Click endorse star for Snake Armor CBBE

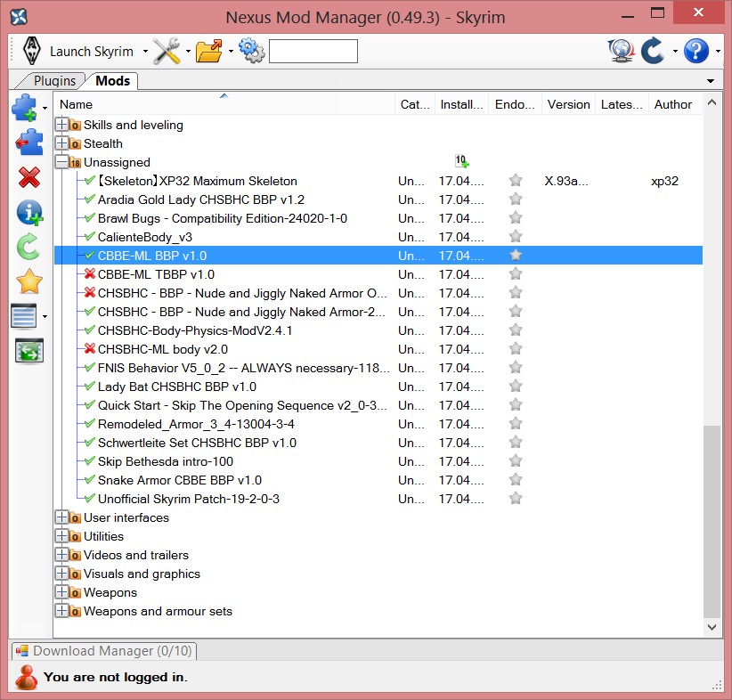[x=516, y=480]
